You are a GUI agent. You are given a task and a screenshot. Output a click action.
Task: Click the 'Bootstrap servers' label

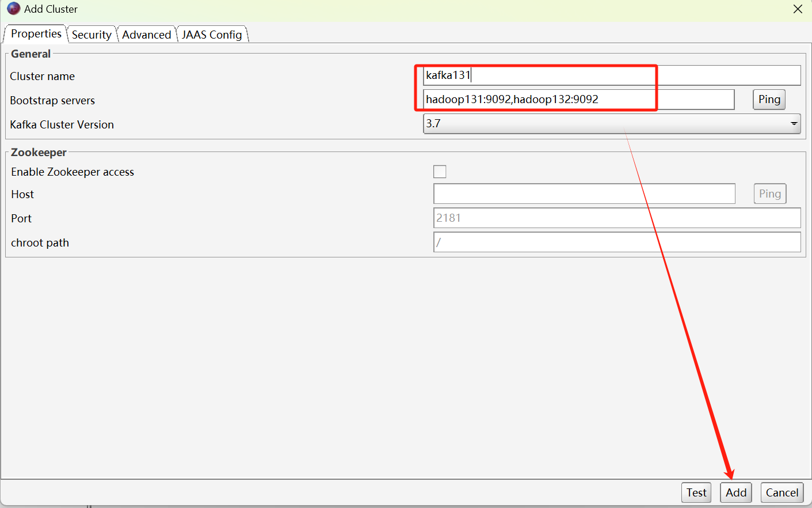[x=52, y=100]
